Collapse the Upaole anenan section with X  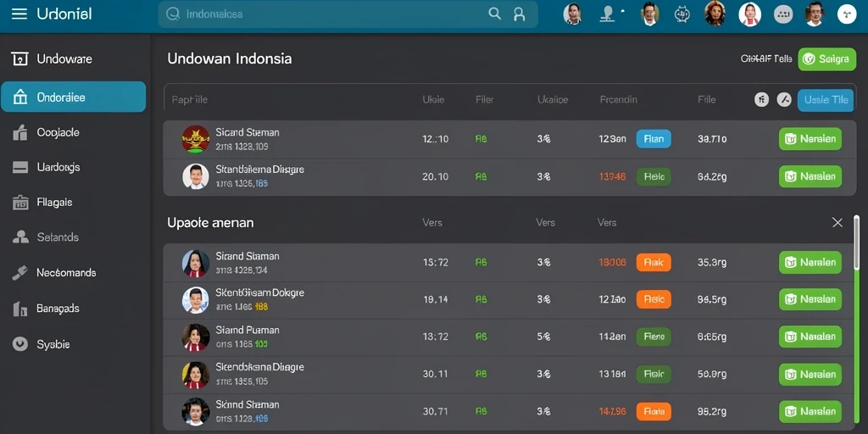pyautogui.click(x=837, y=223)
